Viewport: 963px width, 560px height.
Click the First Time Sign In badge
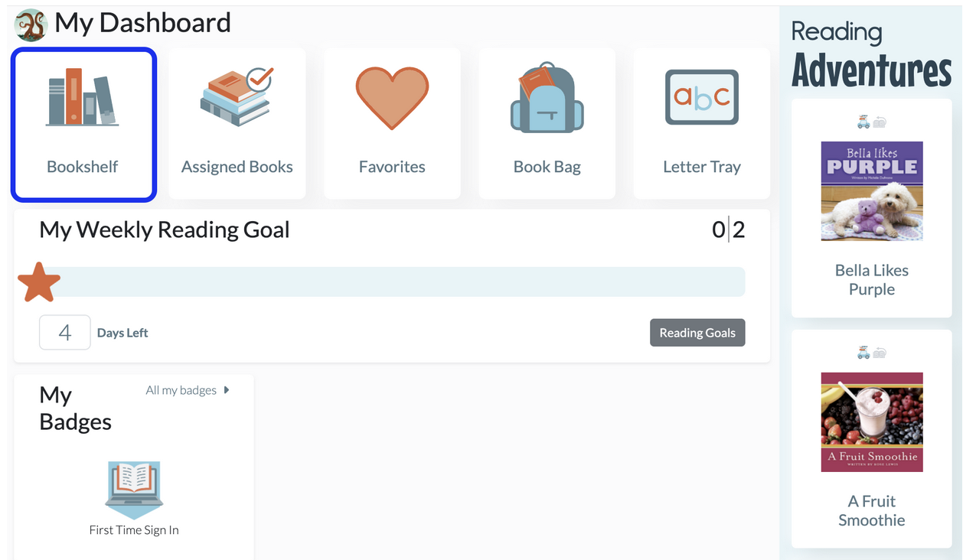[x=134, y=490]
